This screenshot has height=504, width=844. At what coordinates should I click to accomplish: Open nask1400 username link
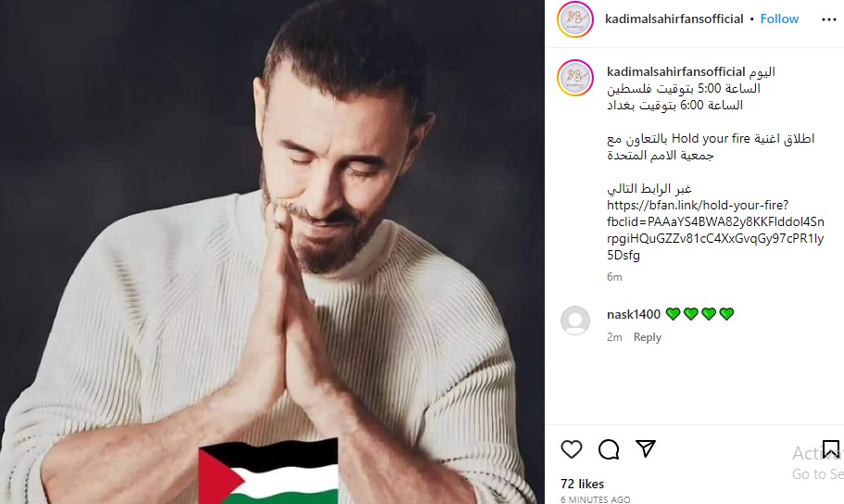(633, 314)
